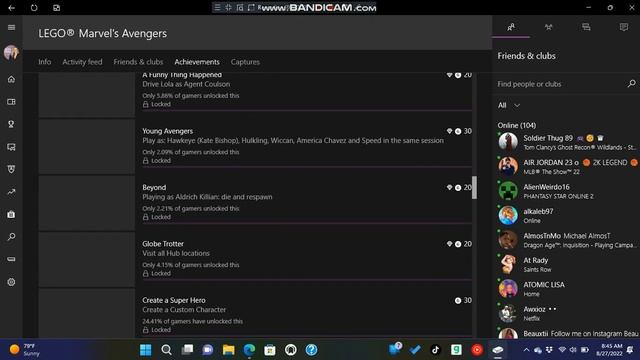Click the achievements list scrollbar thumb

[474, 187]
